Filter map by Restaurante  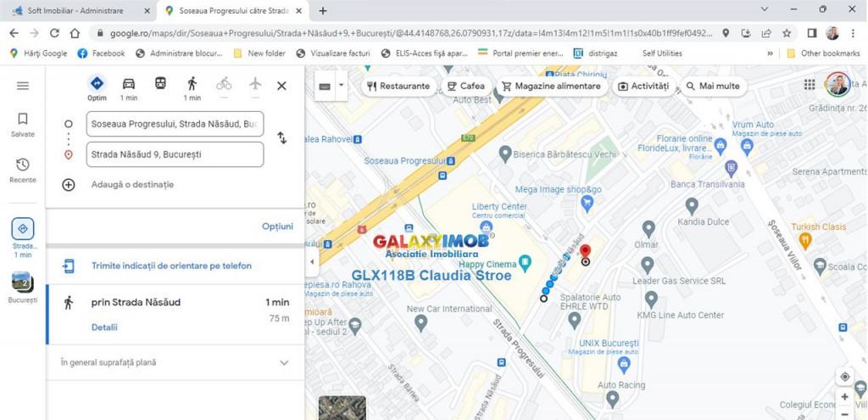397,86
